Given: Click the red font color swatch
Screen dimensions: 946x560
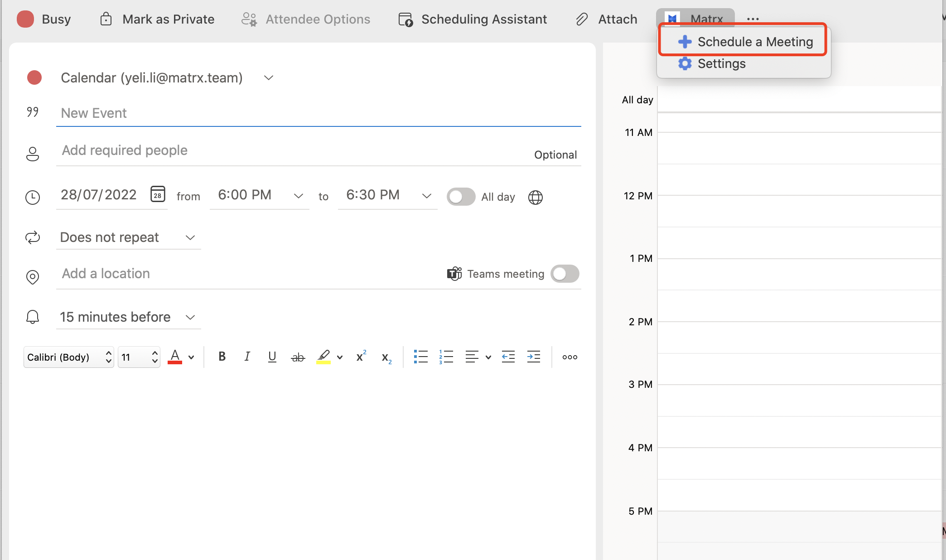Looking at the screenshot, I should click(175, 357).
